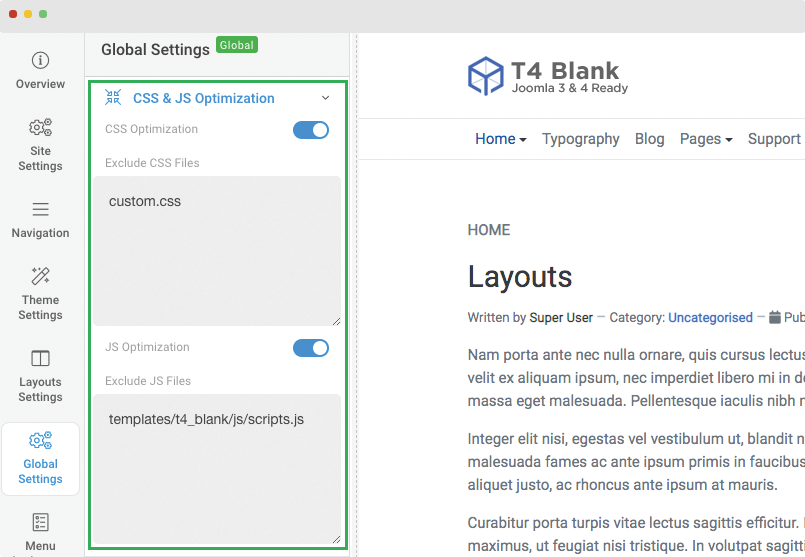Open the Navigation hamburger icon
This screenshot has height=557, width=805.
click(x=40, y=209)
